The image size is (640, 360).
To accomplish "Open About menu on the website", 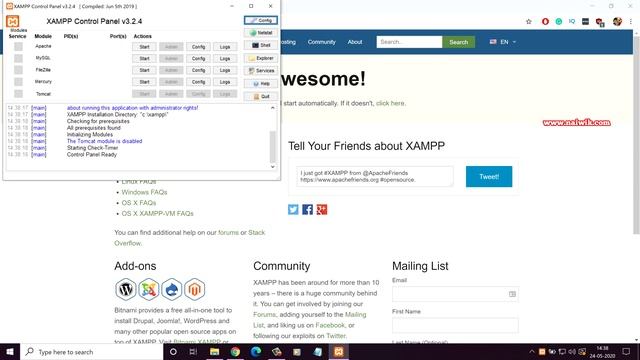I will pyautogui.click(x=355, y=42).
